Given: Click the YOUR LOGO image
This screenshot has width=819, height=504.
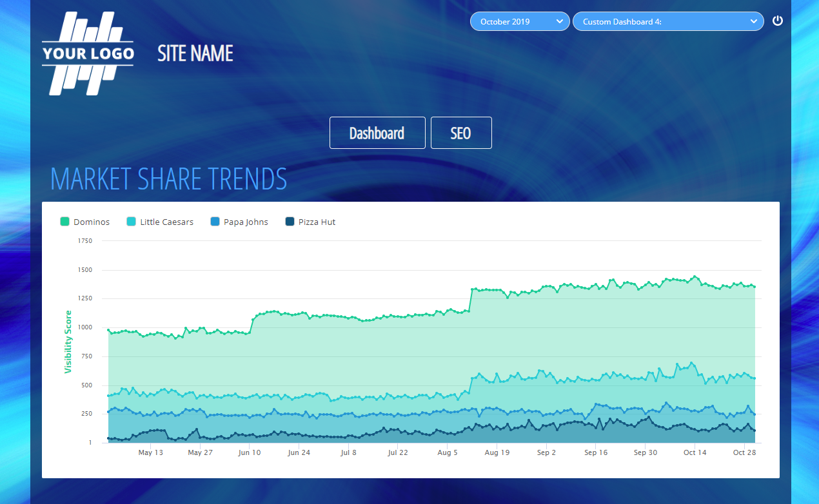Looking at the screenshot, I should pos(88,53).
